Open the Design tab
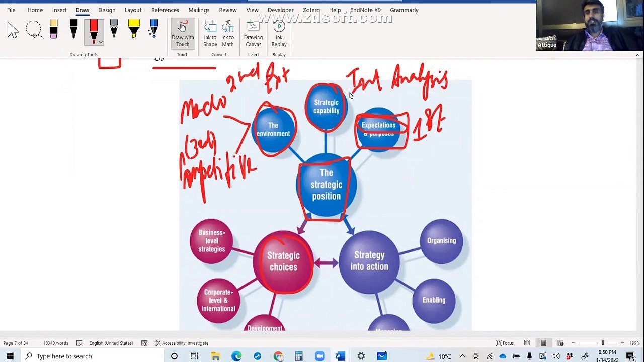 click(107, 10)
